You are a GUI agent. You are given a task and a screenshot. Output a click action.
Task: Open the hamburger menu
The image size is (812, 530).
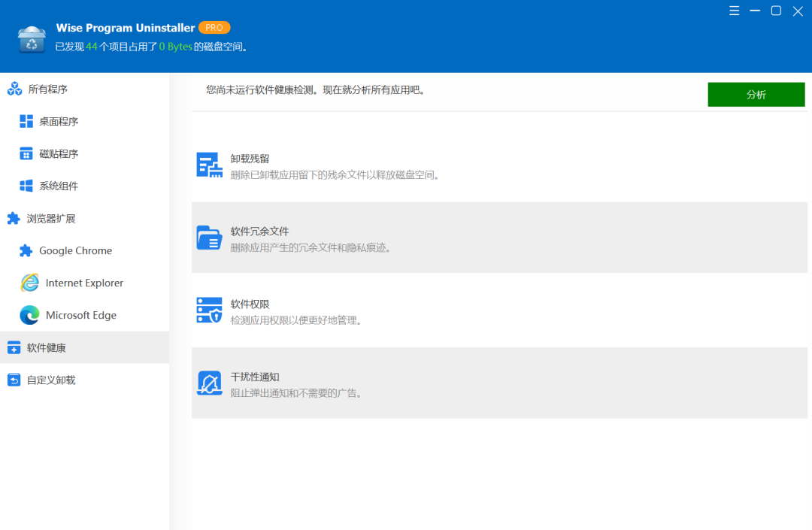[x=734, y=11]
